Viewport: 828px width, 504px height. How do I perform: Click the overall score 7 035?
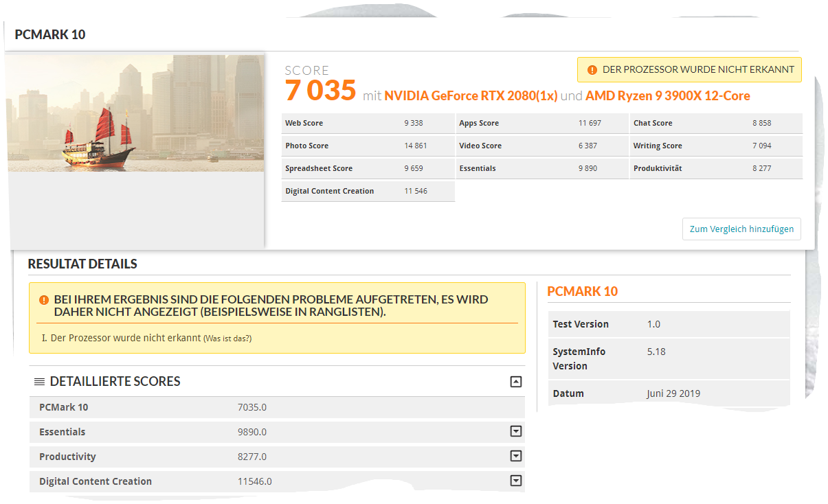[321, 91]
